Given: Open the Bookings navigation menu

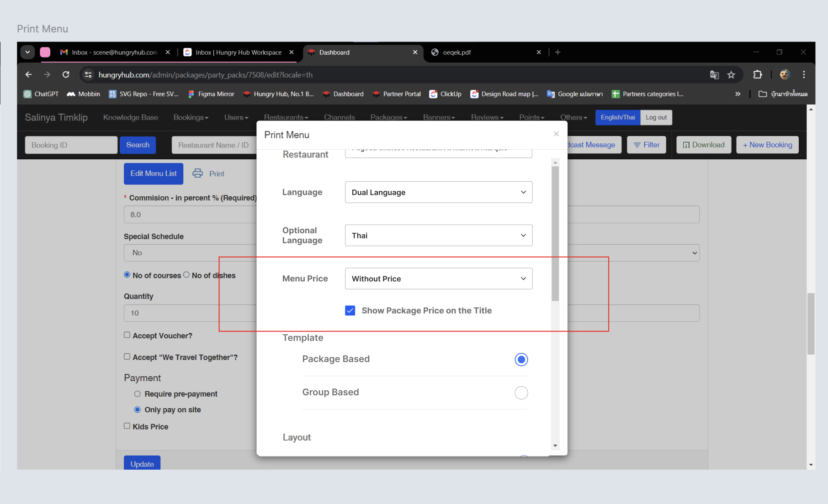Looking at the screenshot, I should click(191, 117).
